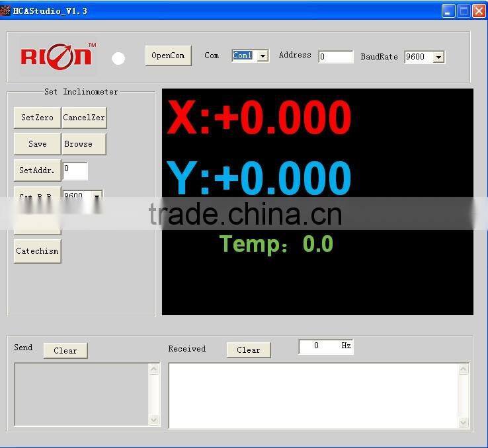Click the CancelZero button
Viewport: 488px width, 448px height.
point(84,118)
